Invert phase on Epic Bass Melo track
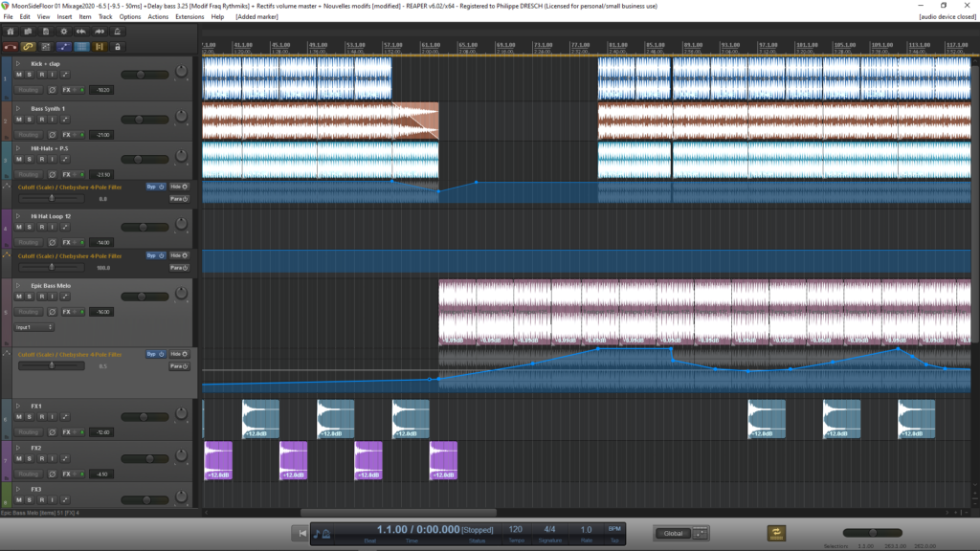The height and width of the screenshot is (551, 980). [x=53, y=312]
